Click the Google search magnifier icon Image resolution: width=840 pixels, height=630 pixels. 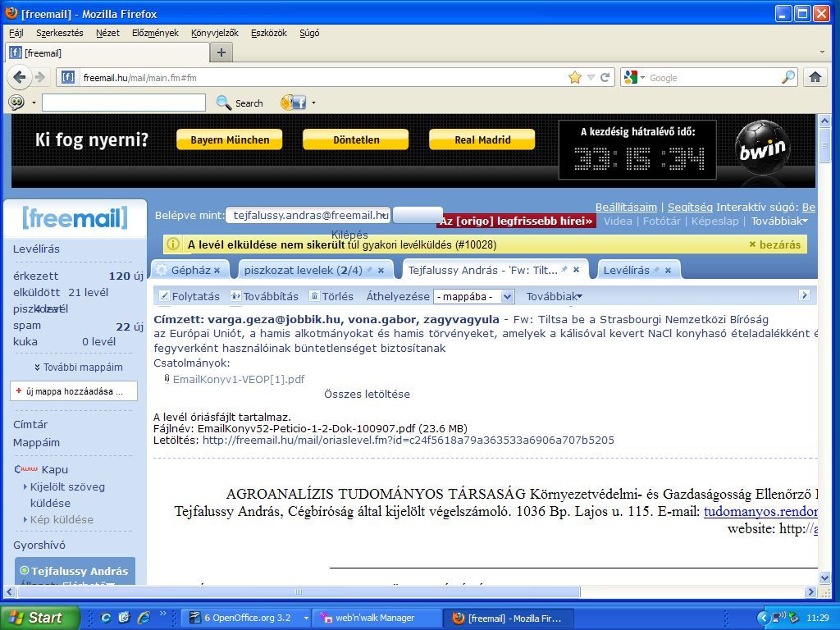click(x=788, y=77)
